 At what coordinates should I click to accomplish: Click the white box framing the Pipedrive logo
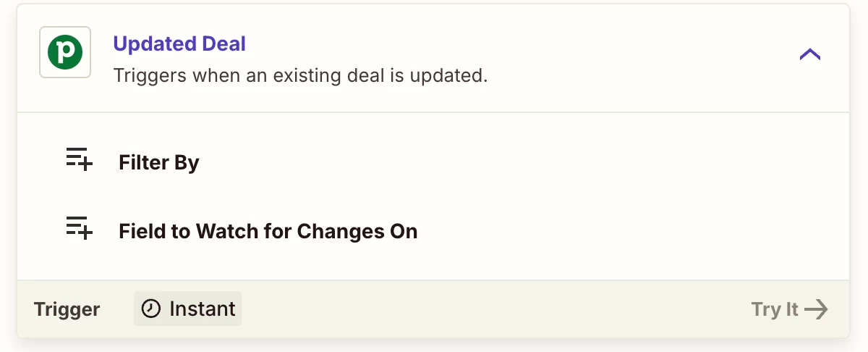point(65,52)
